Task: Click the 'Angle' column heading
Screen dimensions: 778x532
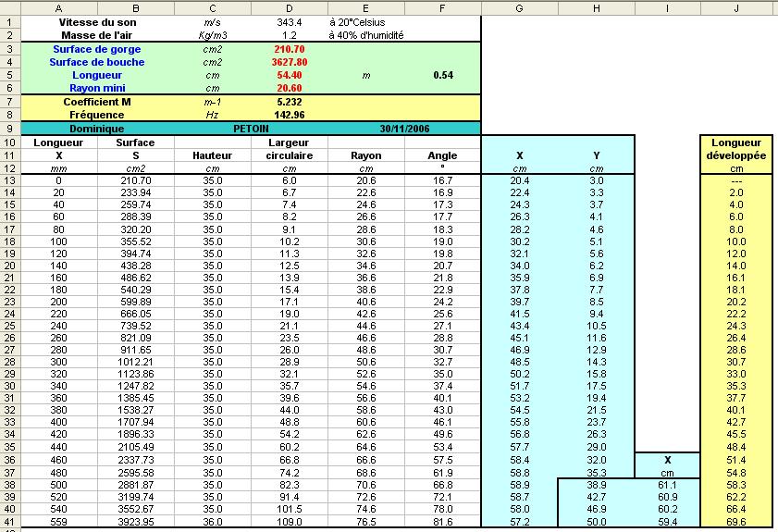Action: click(x=442, y=155)
